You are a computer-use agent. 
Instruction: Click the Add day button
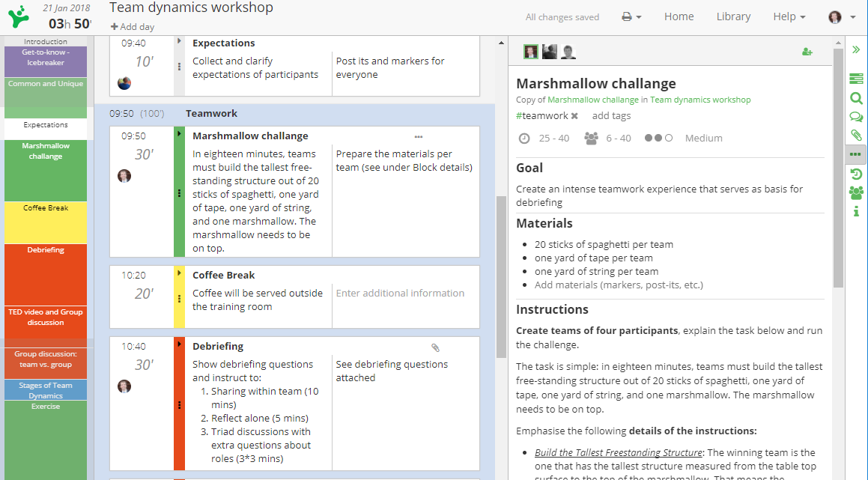[133, 27]
